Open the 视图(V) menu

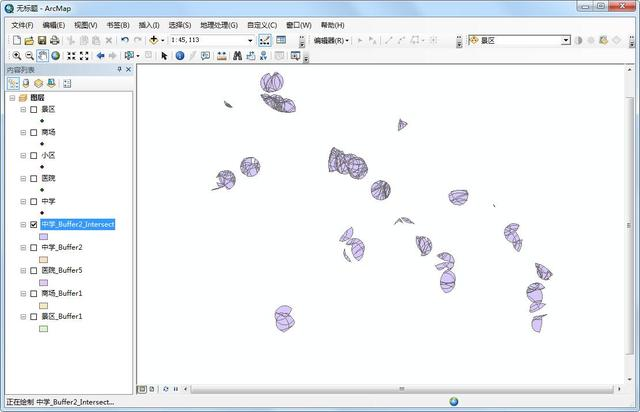point(86,25)
